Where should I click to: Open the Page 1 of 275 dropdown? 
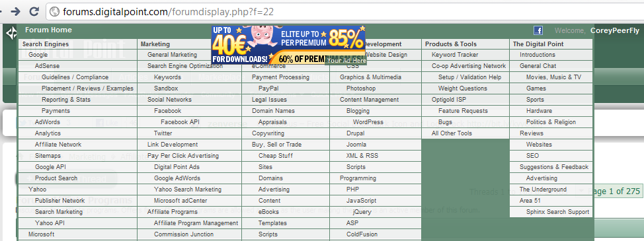[610, 191]
